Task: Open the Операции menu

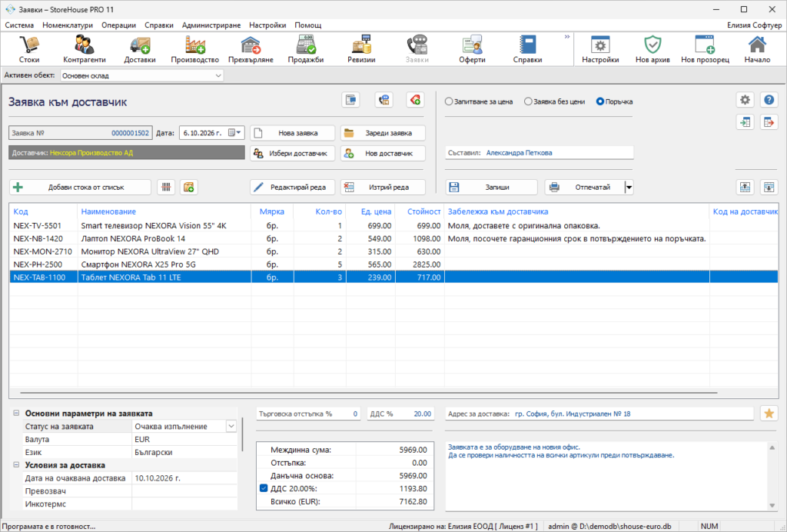Action: tap(118, 25)
